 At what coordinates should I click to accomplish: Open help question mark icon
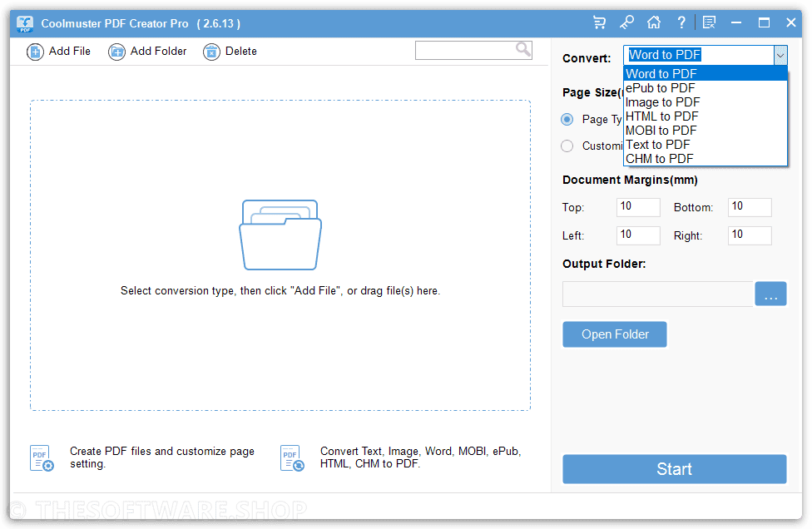tap(681, 22)
